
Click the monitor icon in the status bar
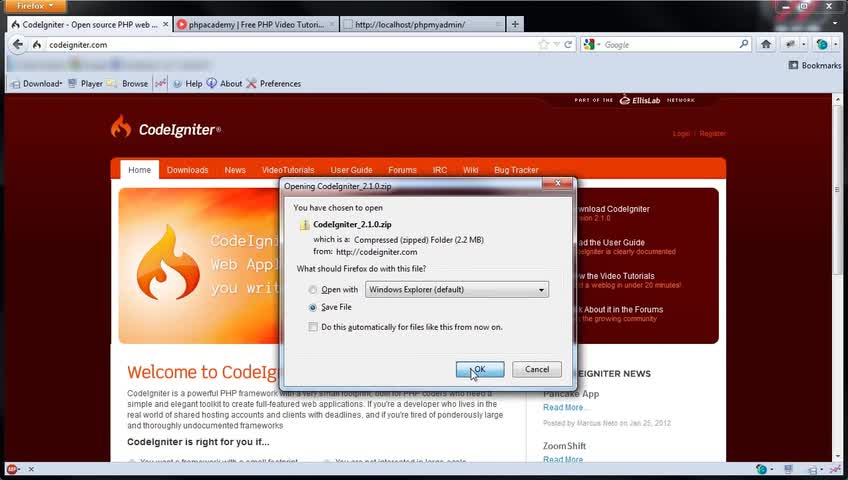pos(789,469)
